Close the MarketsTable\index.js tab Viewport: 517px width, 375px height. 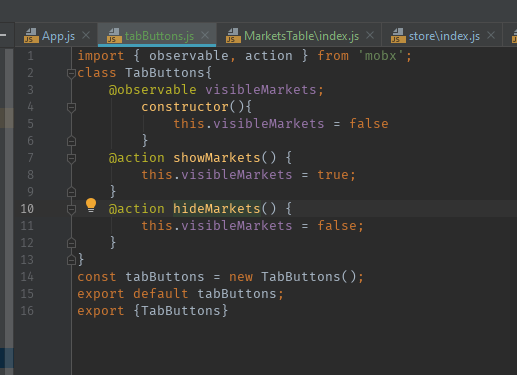(x=370, y=35)
